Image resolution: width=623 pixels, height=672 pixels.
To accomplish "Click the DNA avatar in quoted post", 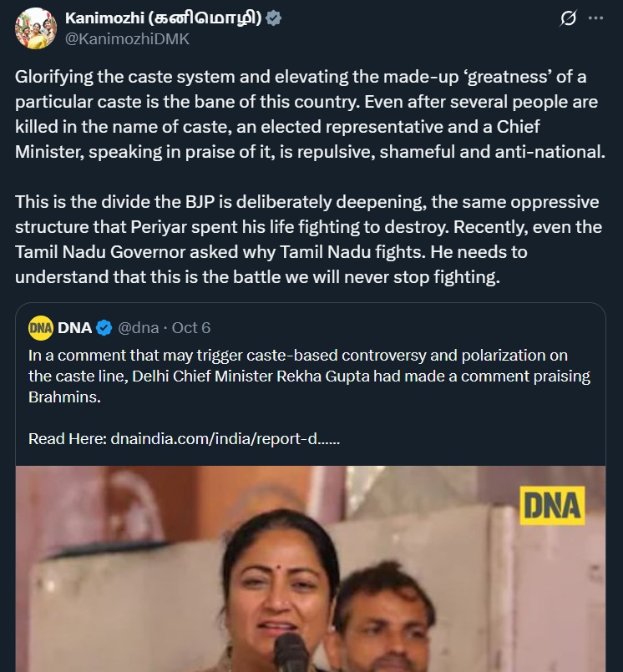I will pos(40,327).
